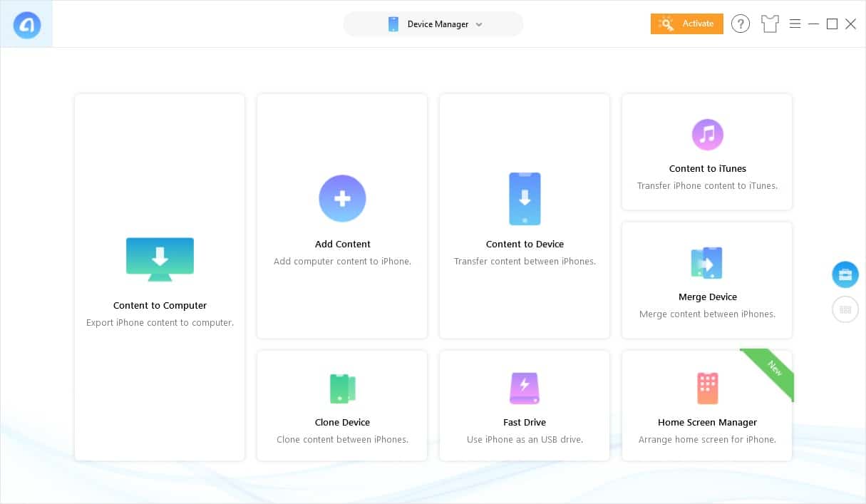The height and width of the screenshot is (504, 866).
Task: Click 'Export iPhone content to computer.' text
Action: tap(160, 323)
